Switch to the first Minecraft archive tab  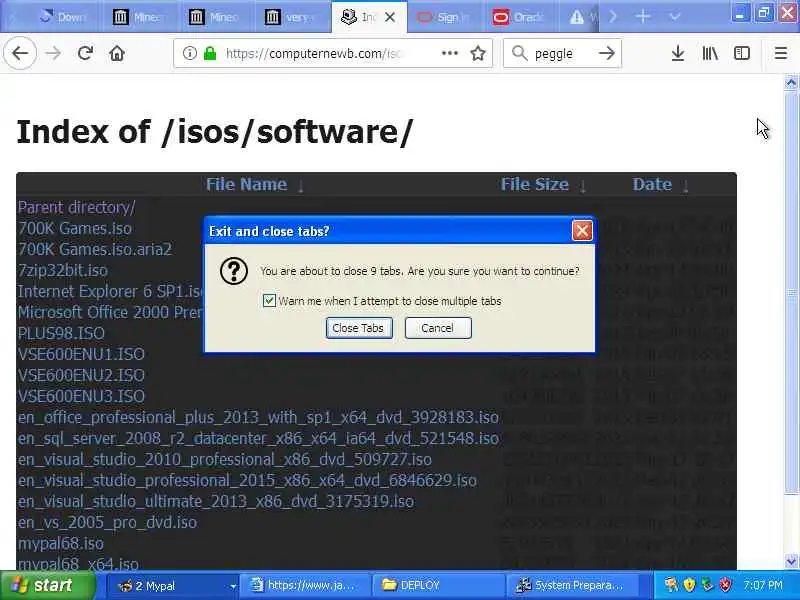[x=141, y=17]
